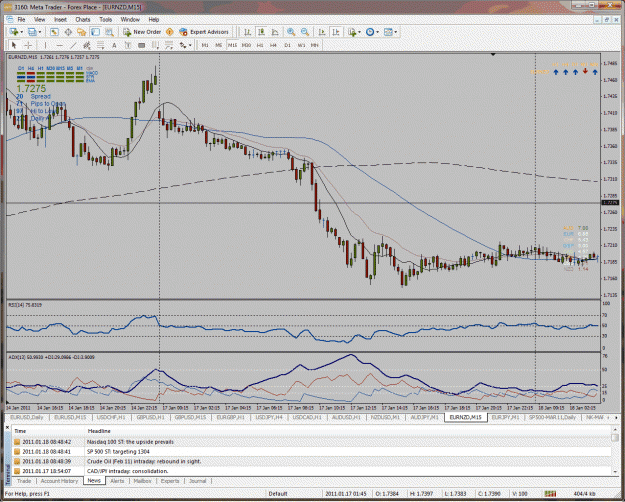625x502 pixels.
Task: Open the Tools menu
Action: pyautogui.click(x=106, y=20)
